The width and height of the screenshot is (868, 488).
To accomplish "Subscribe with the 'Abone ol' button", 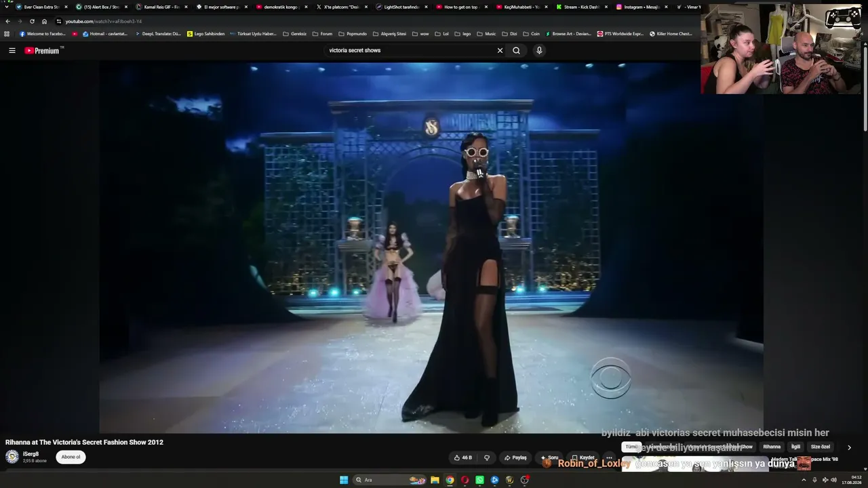I will 71,457.
